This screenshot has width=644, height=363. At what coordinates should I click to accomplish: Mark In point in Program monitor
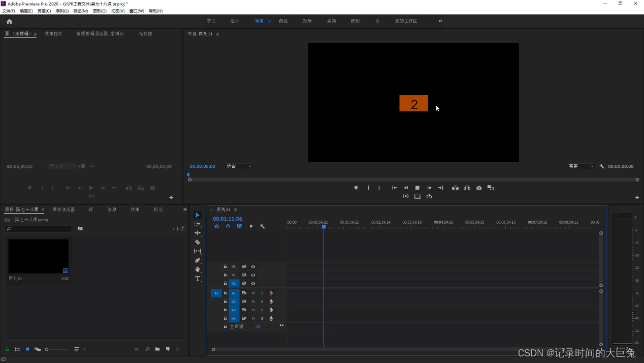(x=368, y=188)
